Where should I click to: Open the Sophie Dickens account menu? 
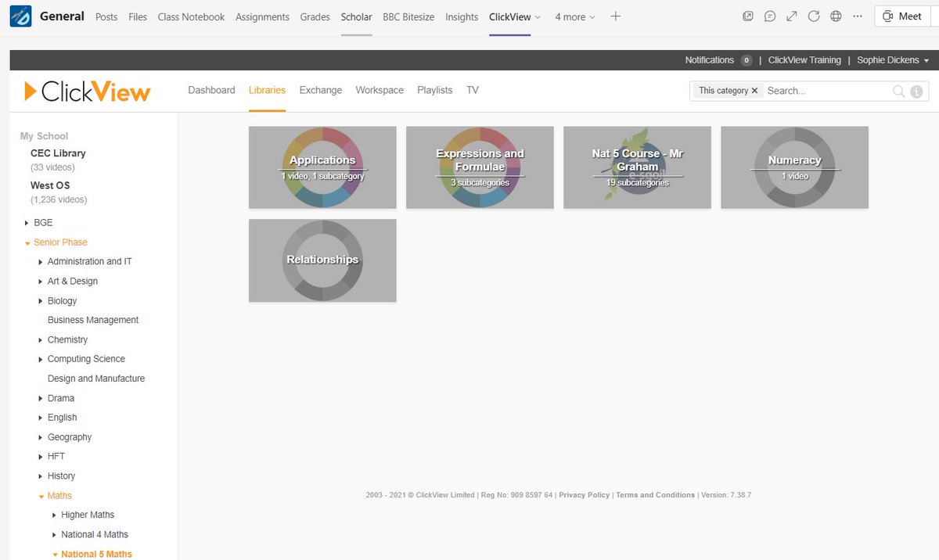[x=893, y=60]
